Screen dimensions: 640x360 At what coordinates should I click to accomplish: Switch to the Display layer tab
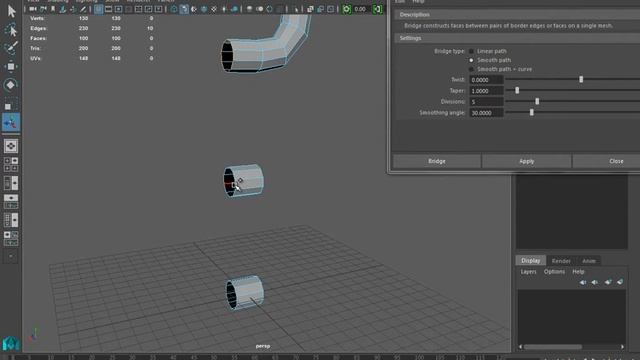point(531,260)
